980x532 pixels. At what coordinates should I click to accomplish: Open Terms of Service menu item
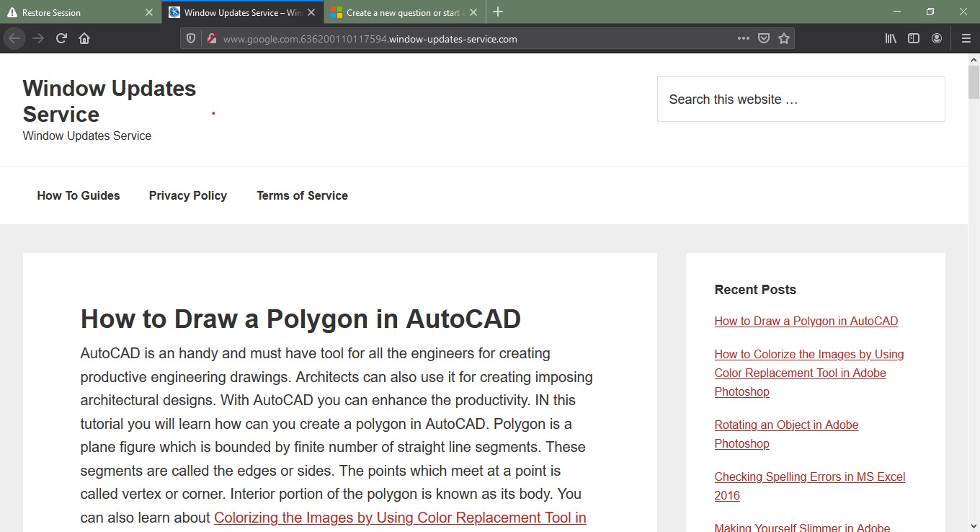302,195
